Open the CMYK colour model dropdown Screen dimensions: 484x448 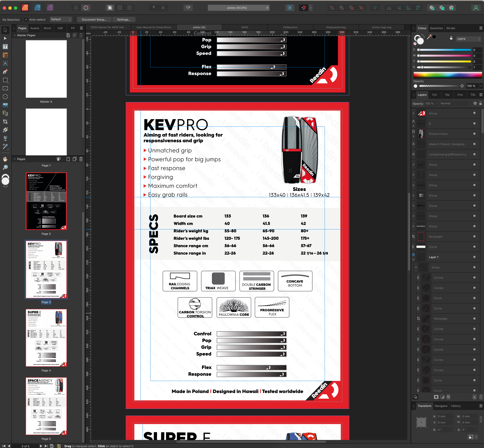(468, 39)
